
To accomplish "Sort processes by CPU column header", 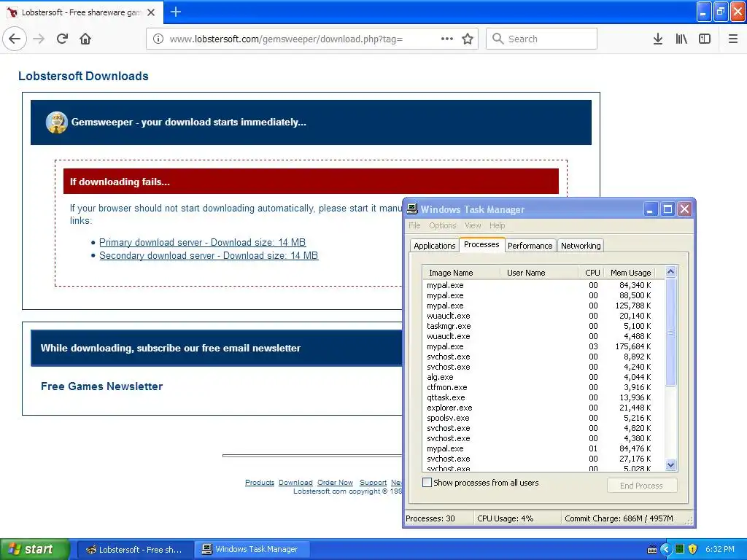I will click(591, 273).
